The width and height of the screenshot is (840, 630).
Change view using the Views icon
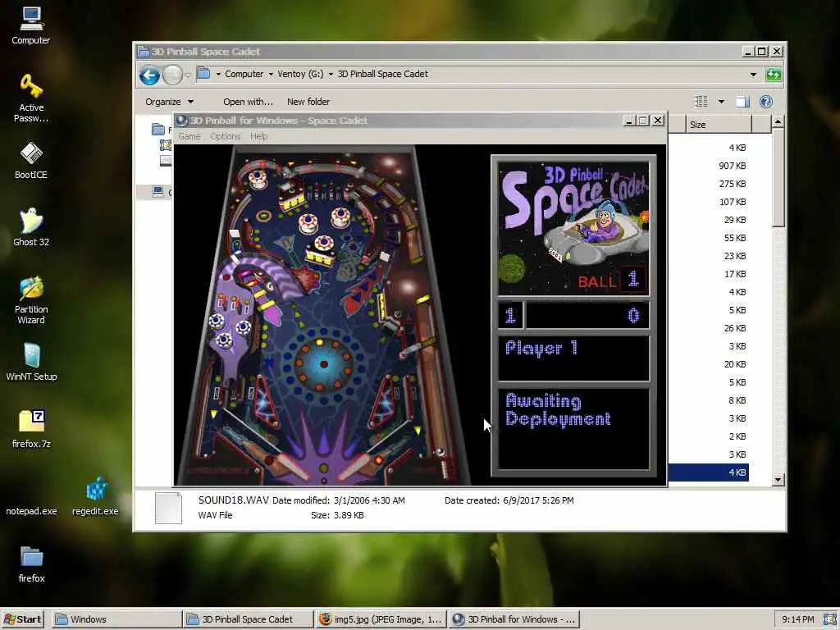(x=701, y=101)
